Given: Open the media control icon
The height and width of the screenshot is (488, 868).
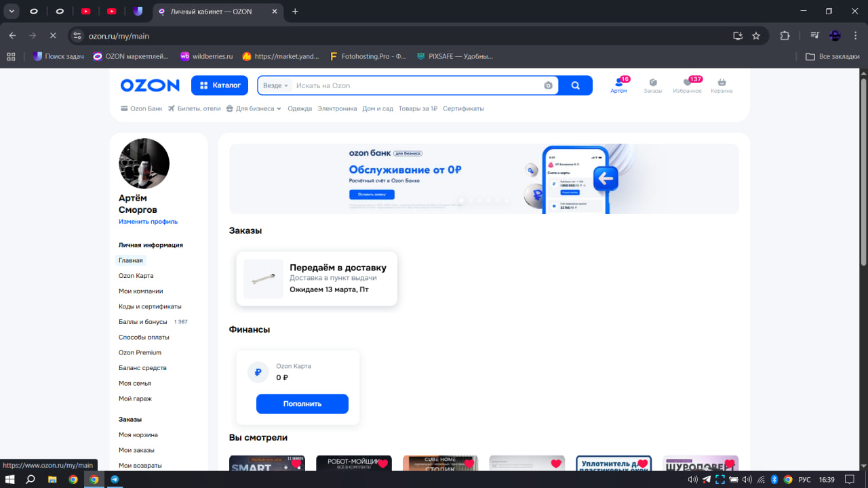Looking at the screenshot, I should [815, 36].
